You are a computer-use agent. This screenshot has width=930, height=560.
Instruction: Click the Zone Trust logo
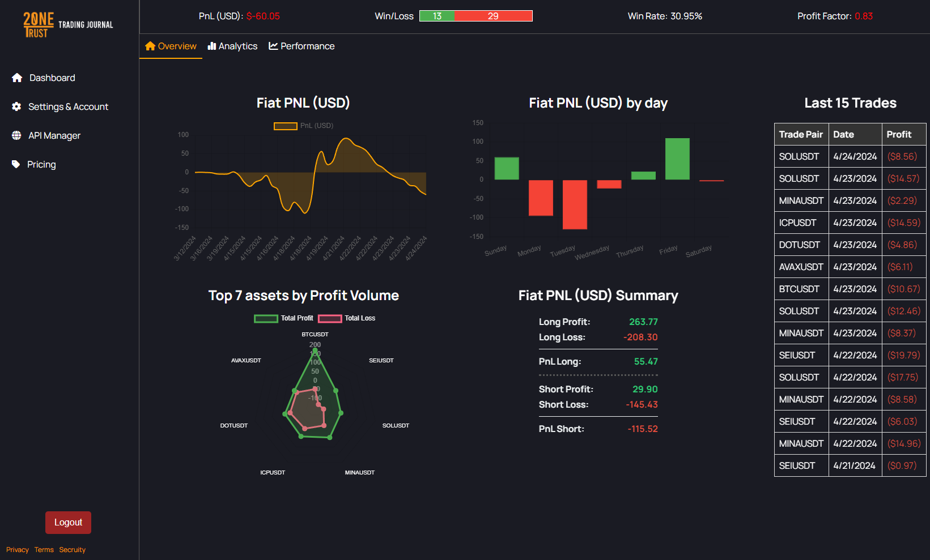coord(68,25)
